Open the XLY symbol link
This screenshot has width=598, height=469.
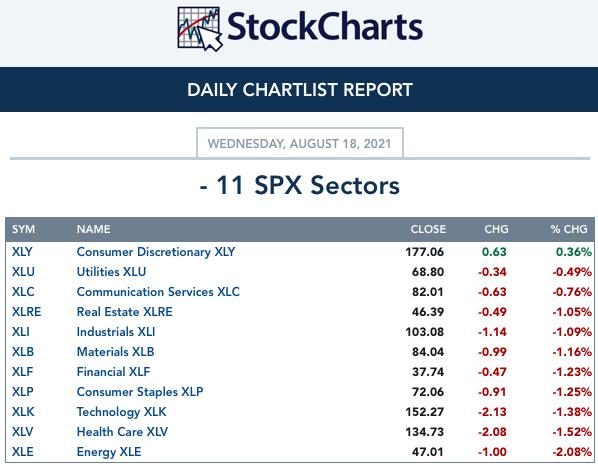coord(22,252)
